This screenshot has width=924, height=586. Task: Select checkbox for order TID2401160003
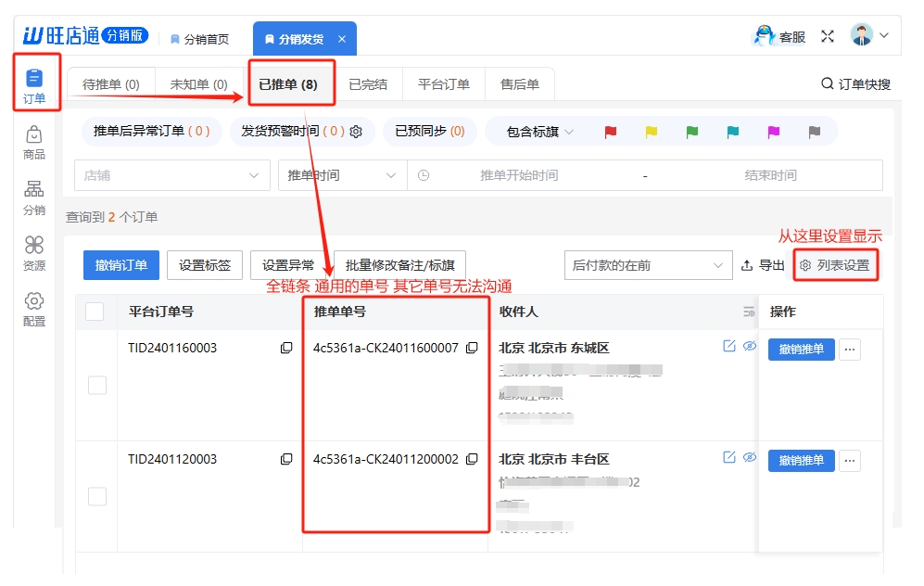point(97,385)
